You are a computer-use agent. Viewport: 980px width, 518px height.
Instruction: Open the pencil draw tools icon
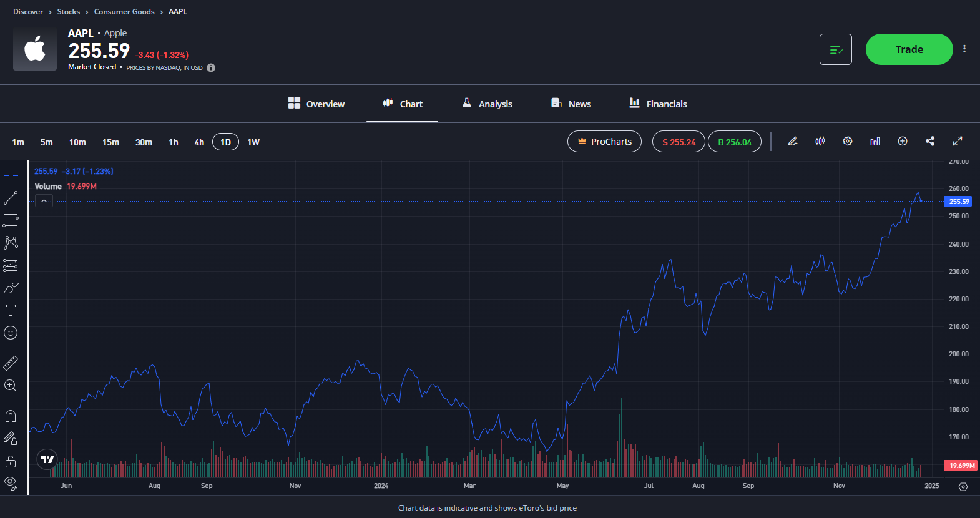click(x=793, y=141)
